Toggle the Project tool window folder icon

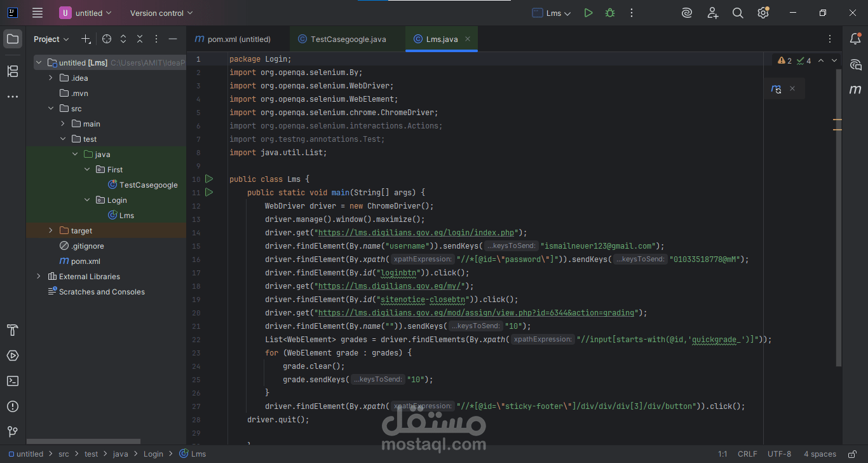(x=13, y=39)
